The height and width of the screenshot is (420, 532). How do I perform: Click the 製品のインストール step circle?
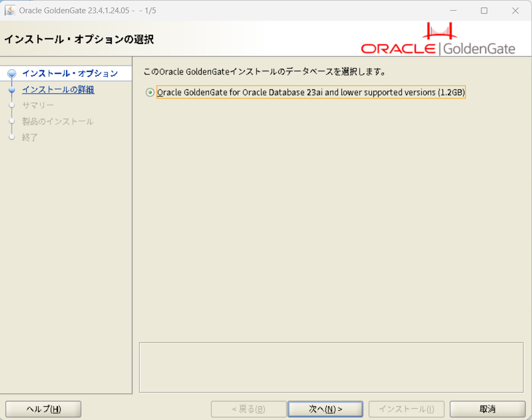pyautogui.click(x=12, y=121)
